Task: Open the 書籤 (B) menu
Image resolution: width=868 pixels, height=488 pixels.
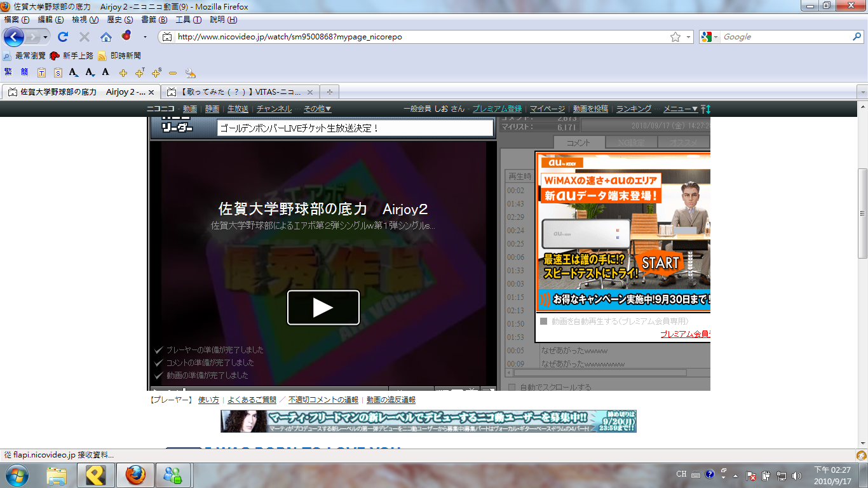Action: coord(154,20)
